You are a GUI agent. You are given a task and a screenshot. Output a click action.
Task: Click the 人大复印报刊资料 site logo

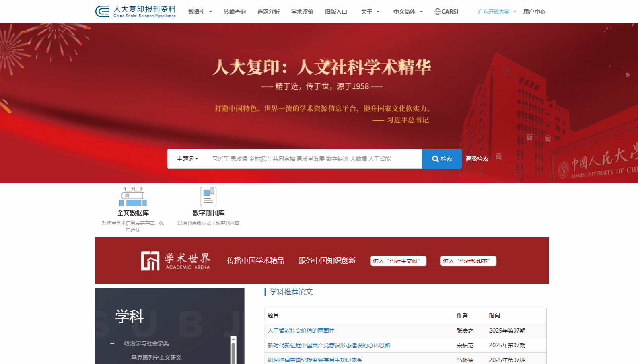pos(136,12)
